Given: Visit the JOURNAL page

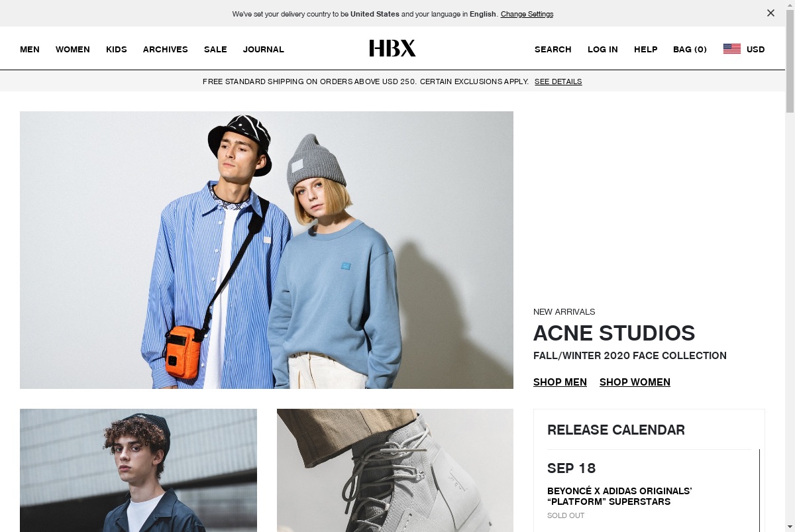Looking at the screenshot, I should (x=264, y=50).
